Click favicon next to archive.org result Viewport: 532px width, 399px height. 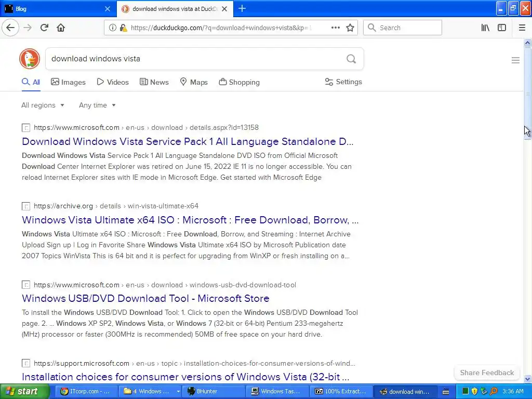tap(26, 206)
